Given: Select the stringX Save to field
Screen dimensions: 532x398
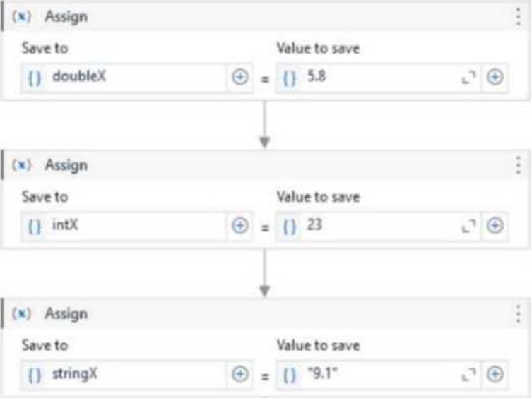Looking at the screenshot, I should [x=124, y=375].
